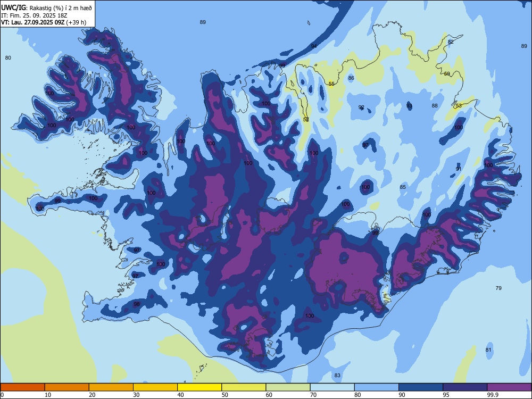Viewport: 532px width, 399px height.
Task: Click the "59" humidity value on the map
Action: pyautogui.click(x=447, y=73)
